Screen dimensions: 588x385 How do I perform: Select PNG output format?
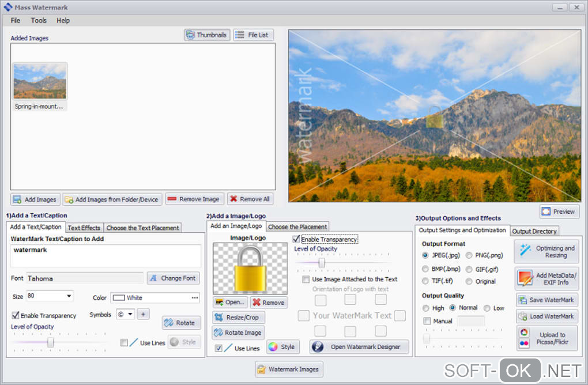pyautogui.click(x=469, y=255)
